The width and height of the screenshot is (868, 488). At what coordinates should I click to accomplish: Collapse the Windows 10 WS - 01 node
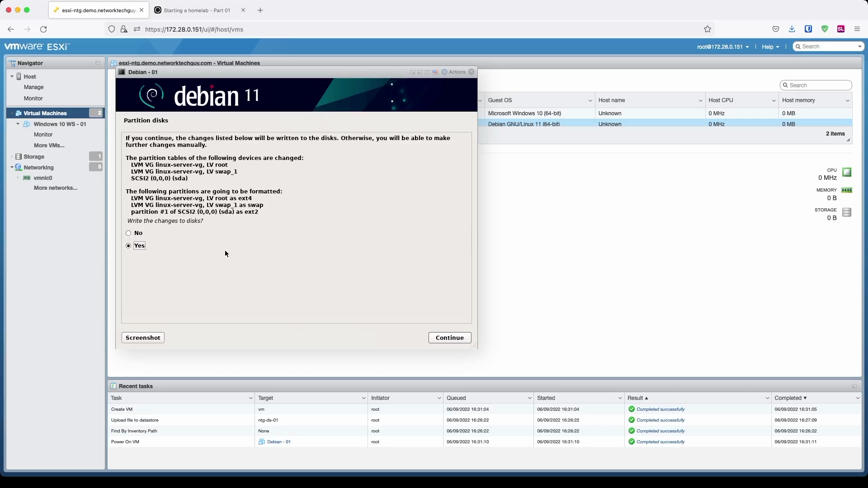coord(18,124)
